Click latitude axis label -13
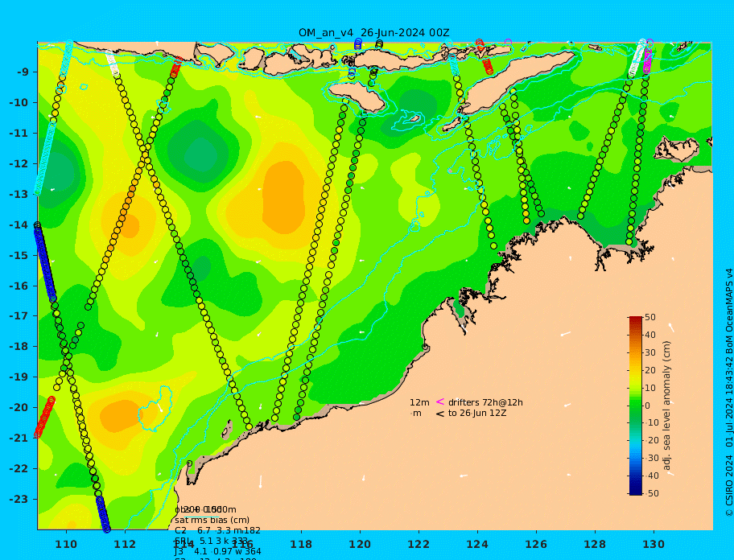 [x=19, y=194]
